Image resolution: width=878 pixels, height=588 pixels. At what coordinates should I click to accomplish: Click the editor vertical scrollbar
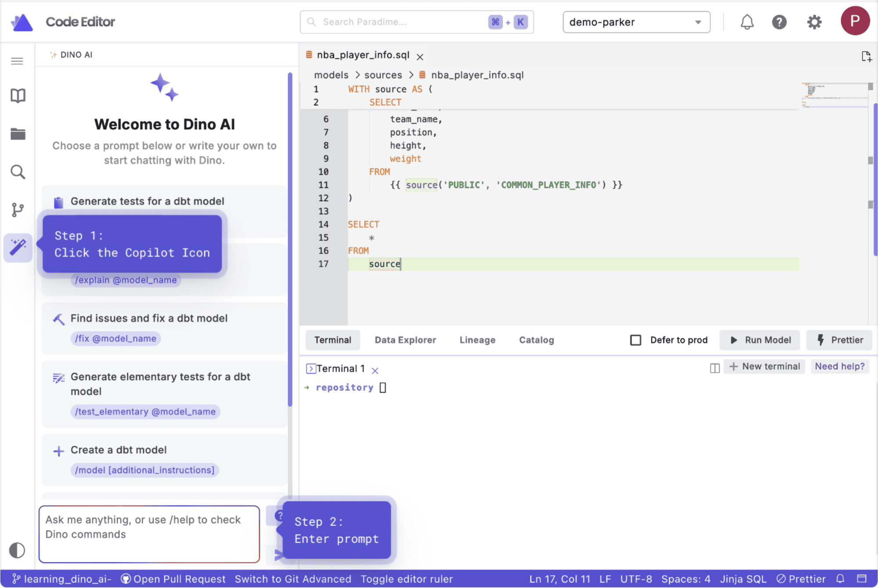(875, 180)
